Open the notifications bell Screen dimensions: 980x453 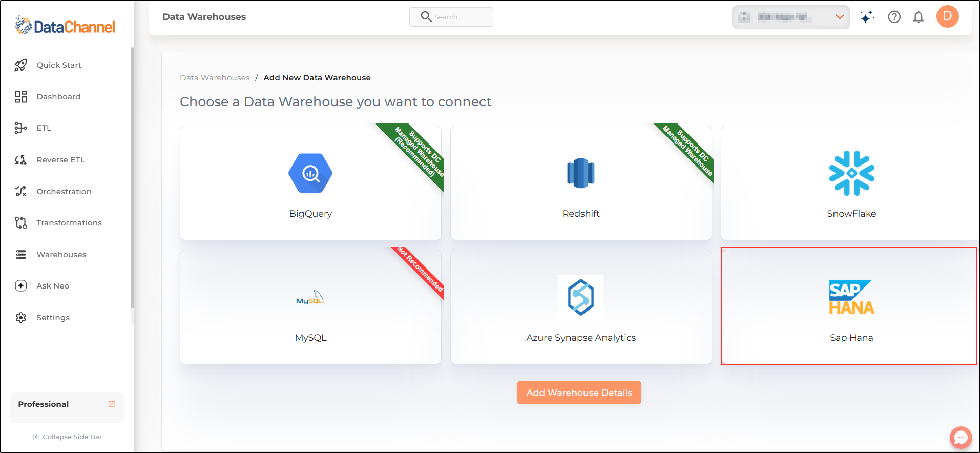[918, 17]
